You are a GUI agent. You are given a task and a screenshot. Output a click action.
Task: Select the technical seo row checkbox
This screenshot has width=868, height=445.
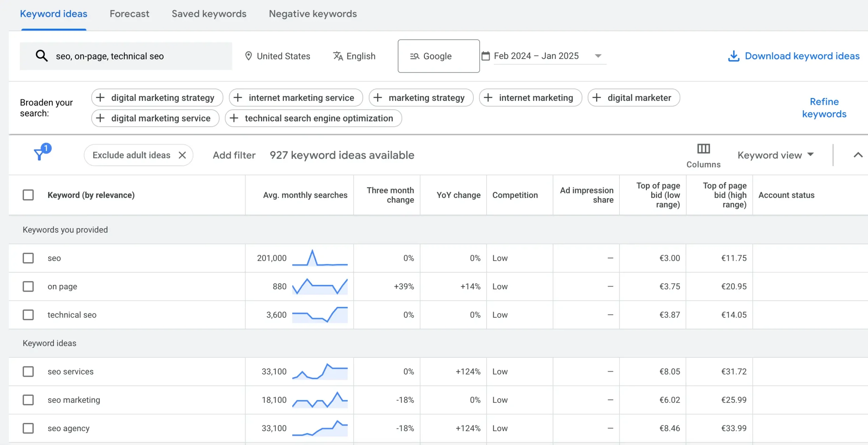coord(28,315)
